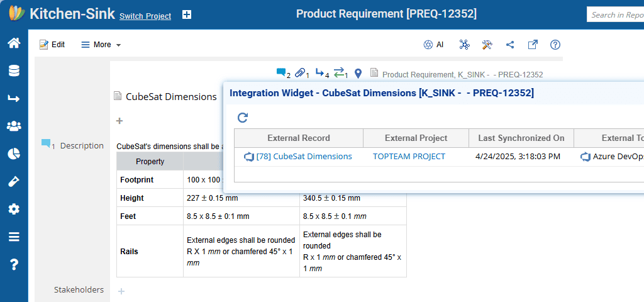Open the pie chart reports icon
644x302 pixels.
14,154
